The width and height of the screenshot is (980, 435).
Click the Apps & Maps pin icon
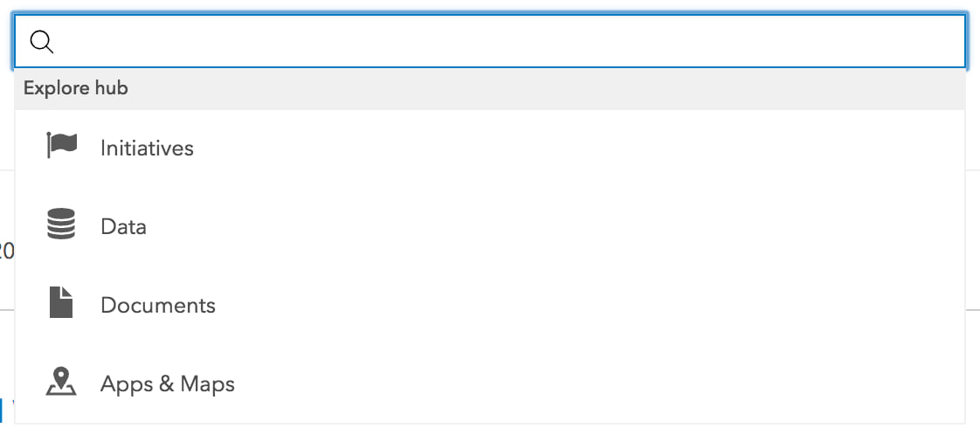pos(61,381)
